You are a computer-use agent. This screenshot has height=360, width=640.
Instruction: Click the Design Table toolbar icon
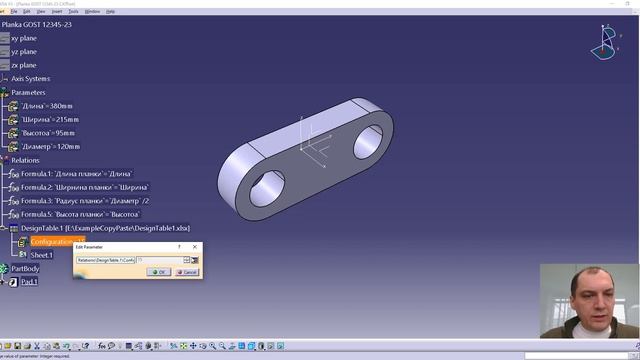(129, 346)
